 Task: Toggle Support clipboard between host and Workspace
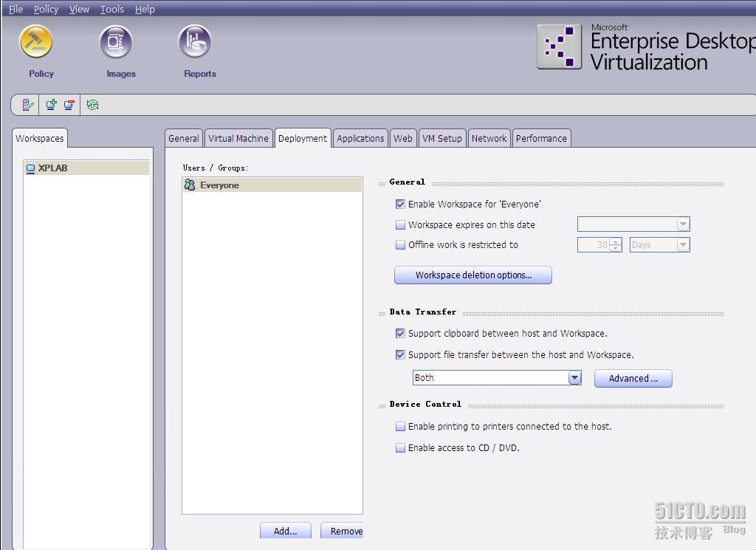(x=400, y=334)
